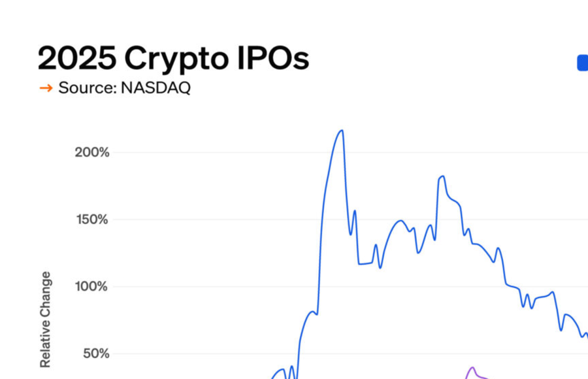The height and width of the screenshot is (379, 588).
Task: Click the 100% y-axis label
Action: [92, 286]
